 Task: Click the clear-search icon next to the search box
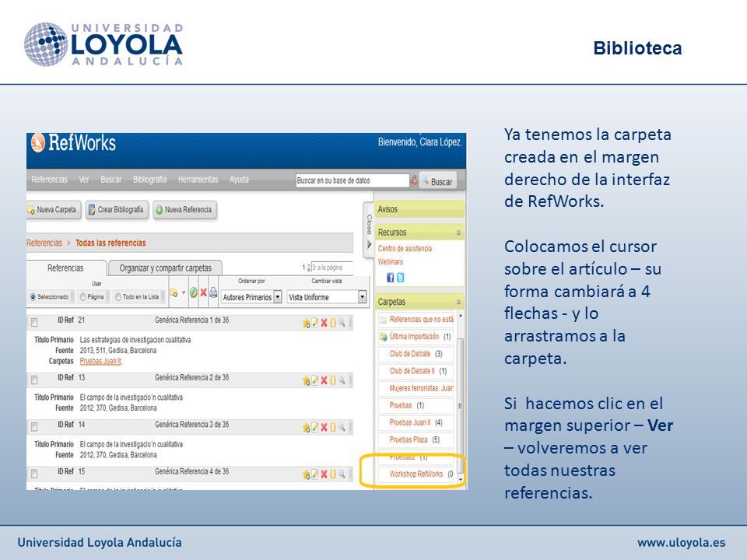414,180
